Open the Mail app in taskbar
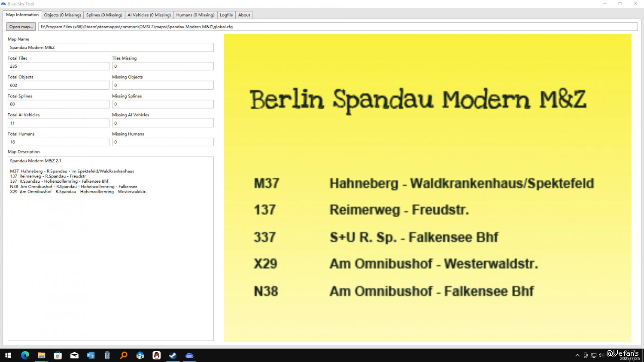This screenshot has width=644, height=362. pyautogui.click(x=74, y=355)
